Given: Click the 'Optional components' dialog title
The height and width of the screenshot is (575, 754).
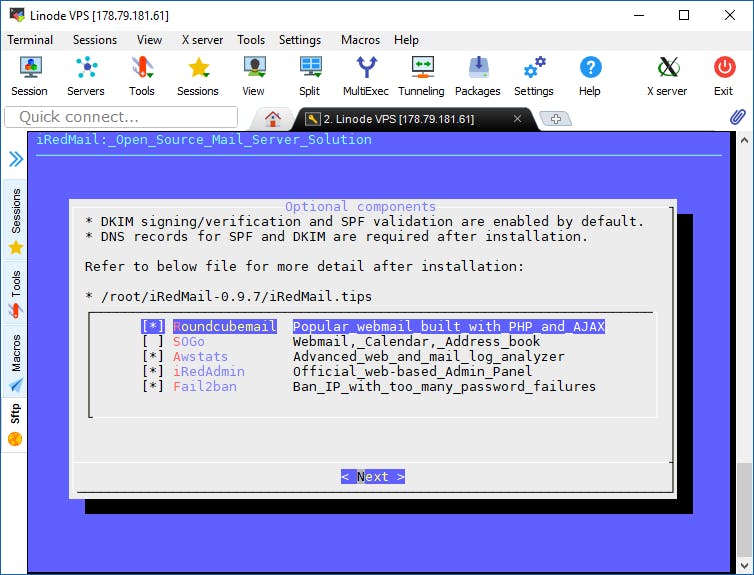Looking at the screenshot, I should tap(361, 206).
